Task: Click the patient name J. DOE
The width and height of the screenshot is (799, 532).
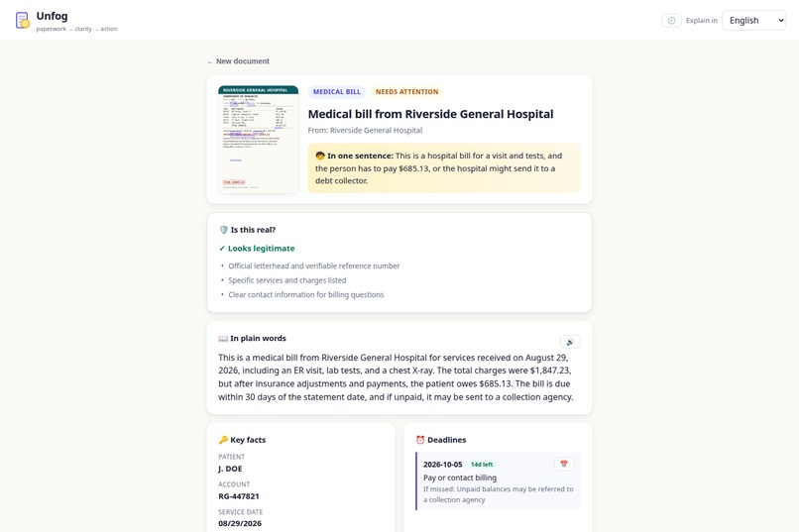Action: [230, 469]
